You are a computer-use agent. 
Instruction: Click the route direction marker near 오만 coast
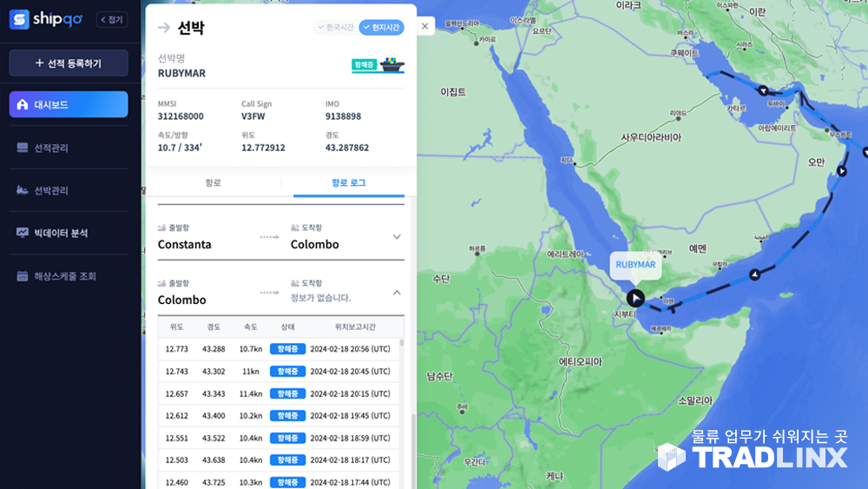[x=842, y=171]
